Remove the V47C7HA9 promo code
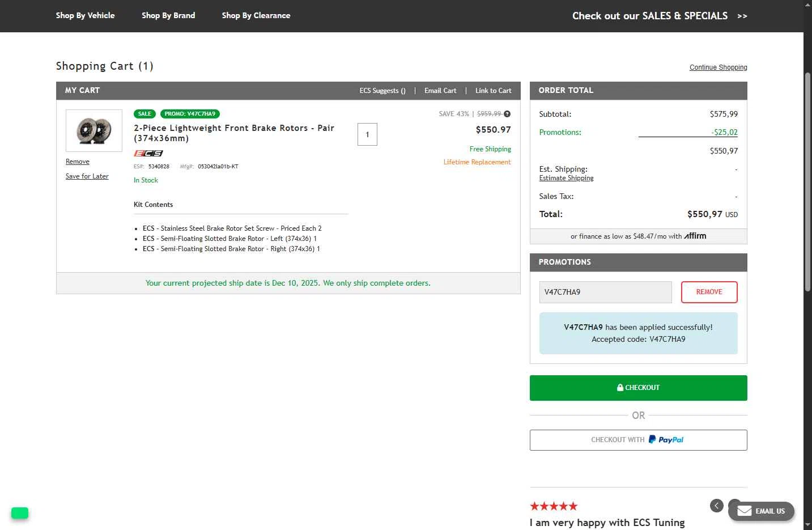This screenshot has width=812, height=530. click(x=709, y=292)
